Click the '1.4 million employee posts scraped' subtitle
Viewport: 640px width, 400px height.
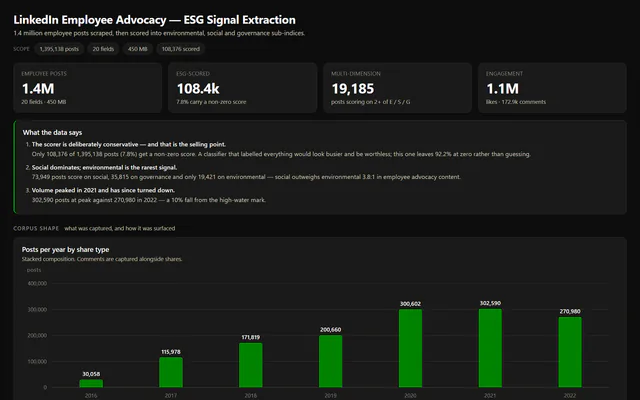coord(159,33)
